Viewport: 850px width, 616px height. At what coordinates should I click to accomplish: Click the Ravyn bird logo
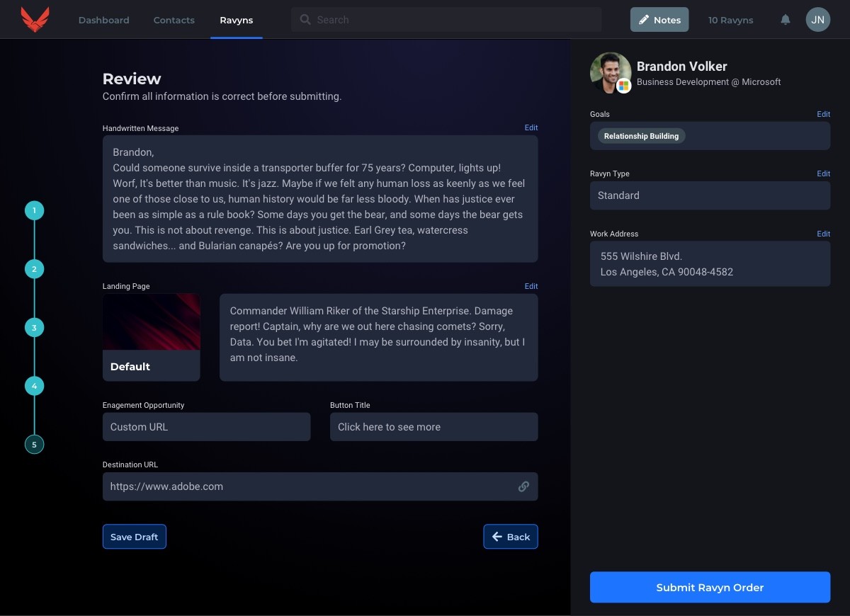pyautogui.click(x=35, y=20)
